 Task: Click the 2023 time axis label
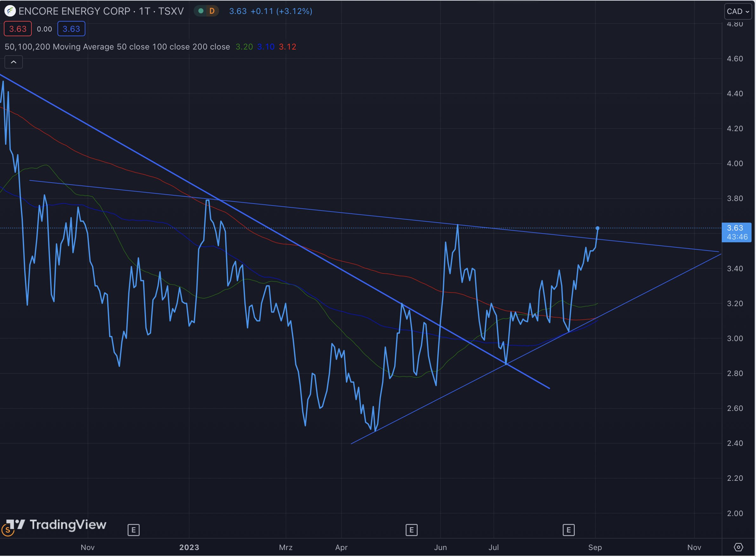[189, 547]
